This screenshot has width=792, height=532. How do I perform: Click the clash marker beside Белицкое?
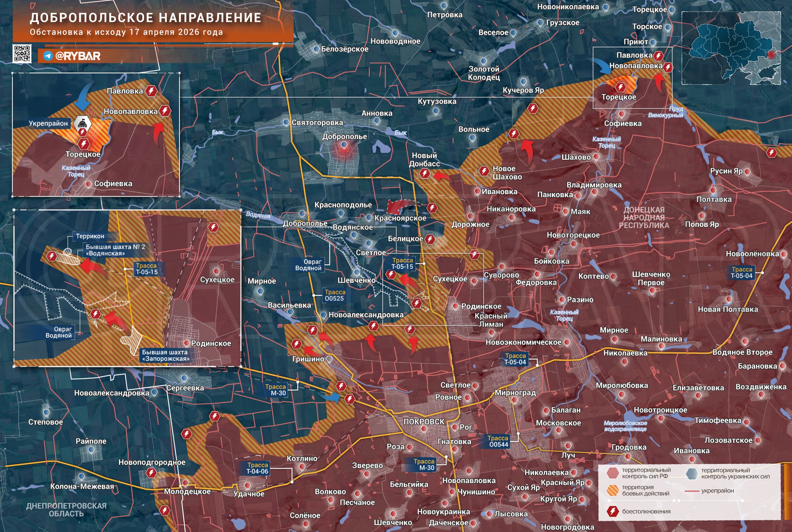pyautogui.click(x=430, y=239)
